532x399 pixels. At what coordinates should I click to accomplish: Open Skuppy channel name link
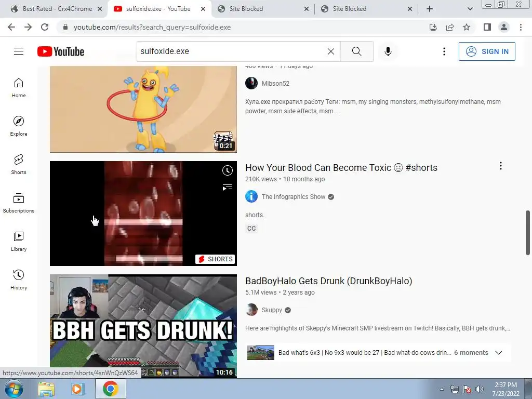(x=272, y=310)
